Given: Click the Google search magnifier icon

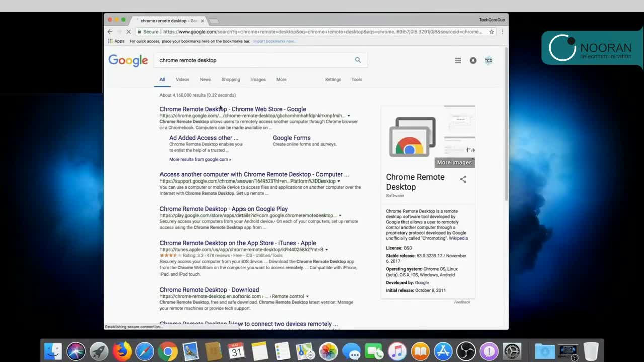Looking at the screenshot, I should [358, 60].
